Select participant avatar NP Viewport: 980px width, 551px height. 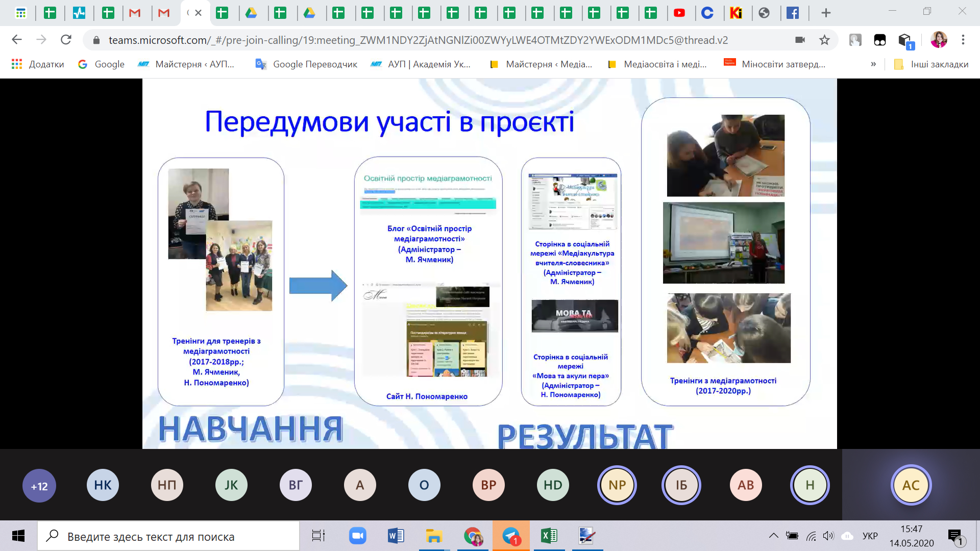617,485
